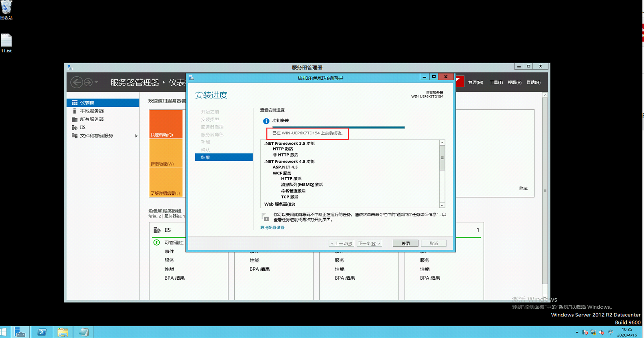Click the results list scroll-down arrow
The height and width of the screenshot is (338, 644).
coord(442,205)
